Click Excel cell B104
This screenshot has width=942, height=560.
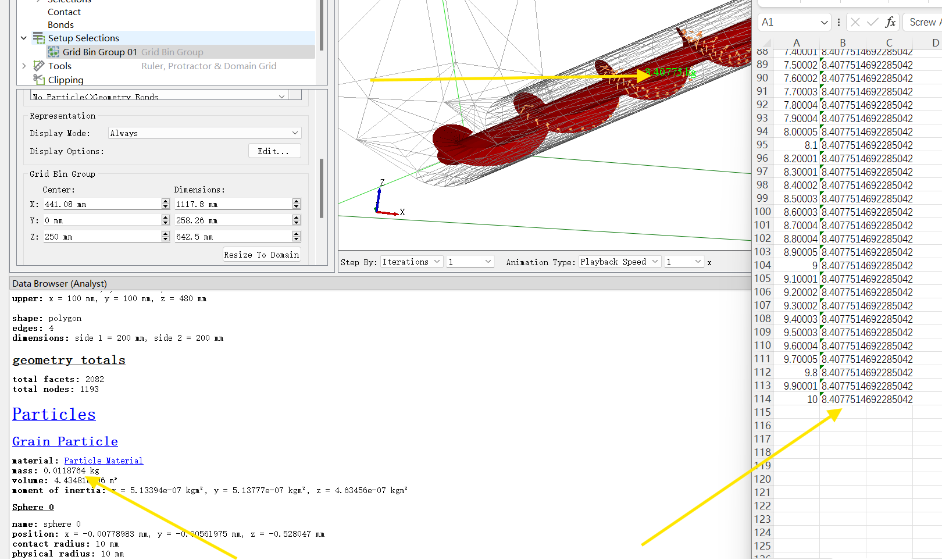843,266
